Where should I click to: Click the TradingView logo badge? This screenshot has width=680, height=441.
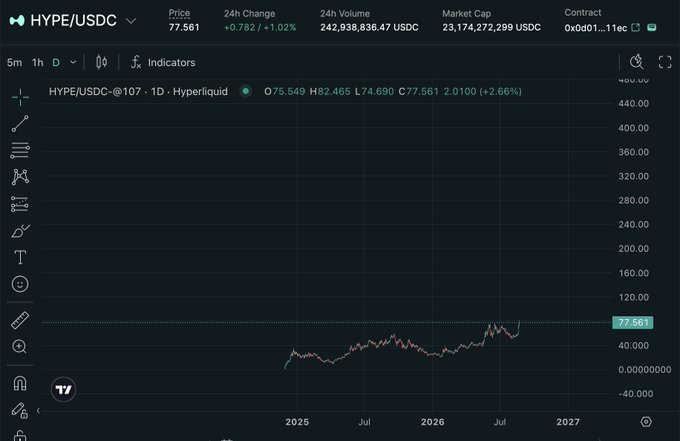coord(63,389)
